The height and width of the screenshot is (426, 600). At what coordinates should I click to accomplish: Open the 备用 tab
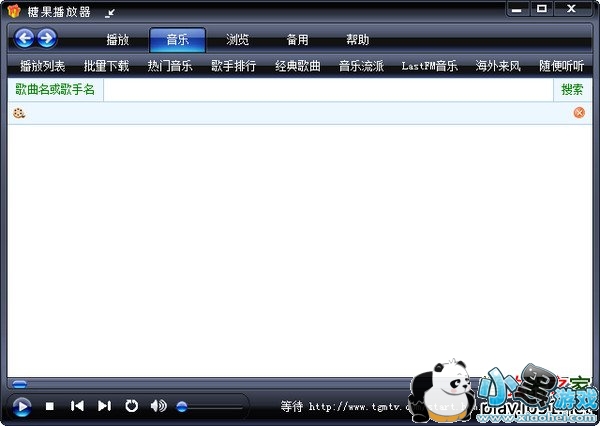(x=297, y=40)
